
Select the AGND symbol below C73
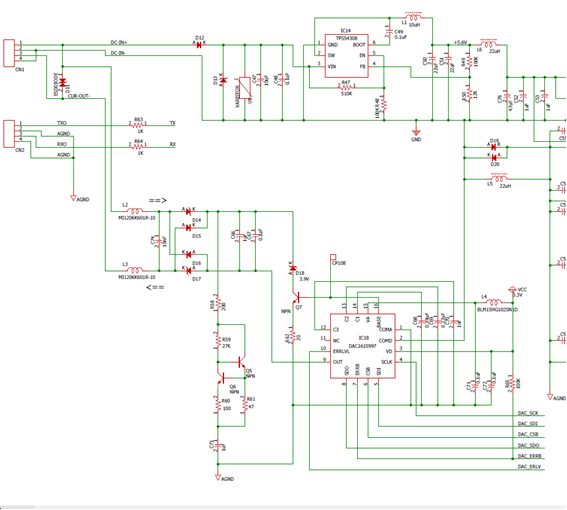point(218,477)
